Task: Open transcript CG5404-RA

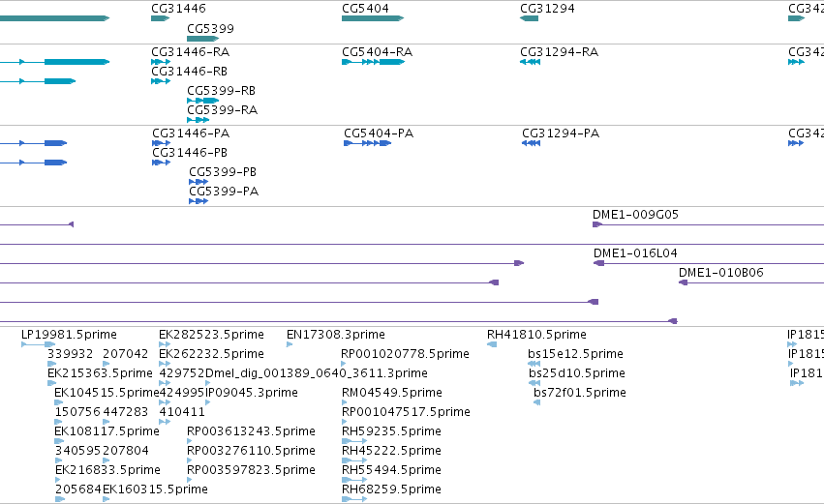Action: 378,52
